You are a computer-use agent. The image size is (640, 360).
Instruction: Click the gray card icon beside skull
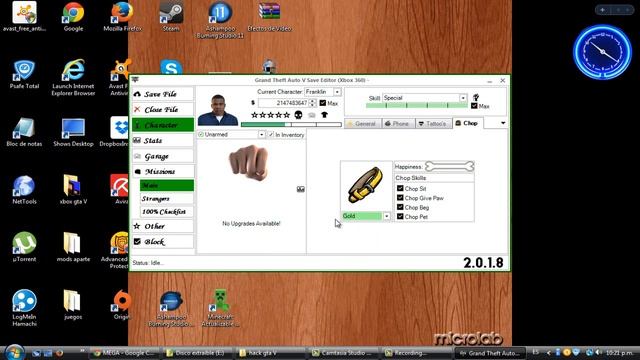pyautogui.click(x=312, y=116)
